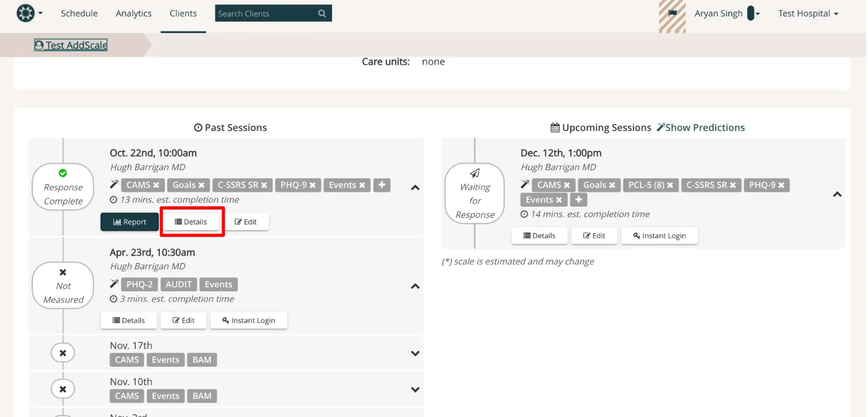Remove PHQ-9 from Oct. 22nd session
Viewport: 868px width, 417px height.
click(312, 185)
